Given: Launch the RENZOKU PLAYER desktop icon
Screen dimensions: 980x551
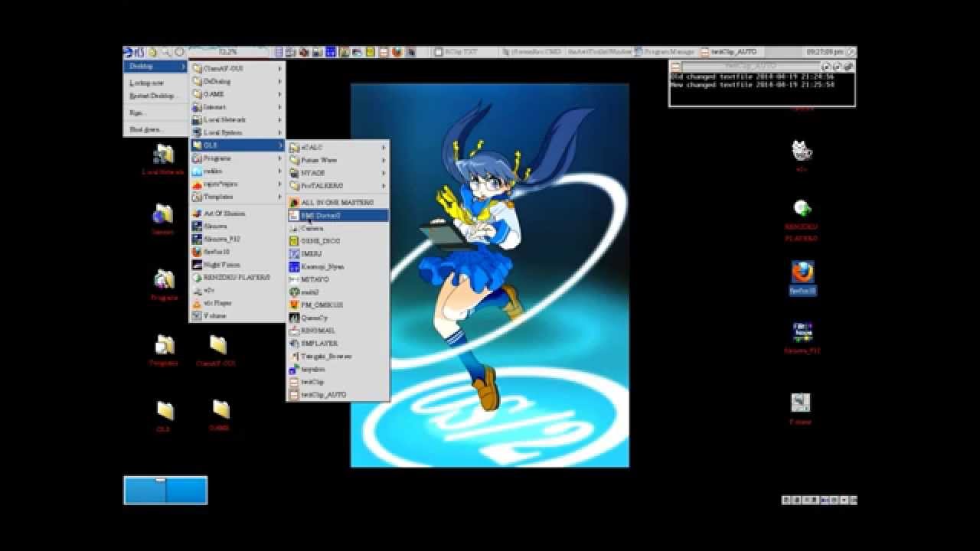Looking at the screenshot, I should pyautogui.click(x=802, y=208).
